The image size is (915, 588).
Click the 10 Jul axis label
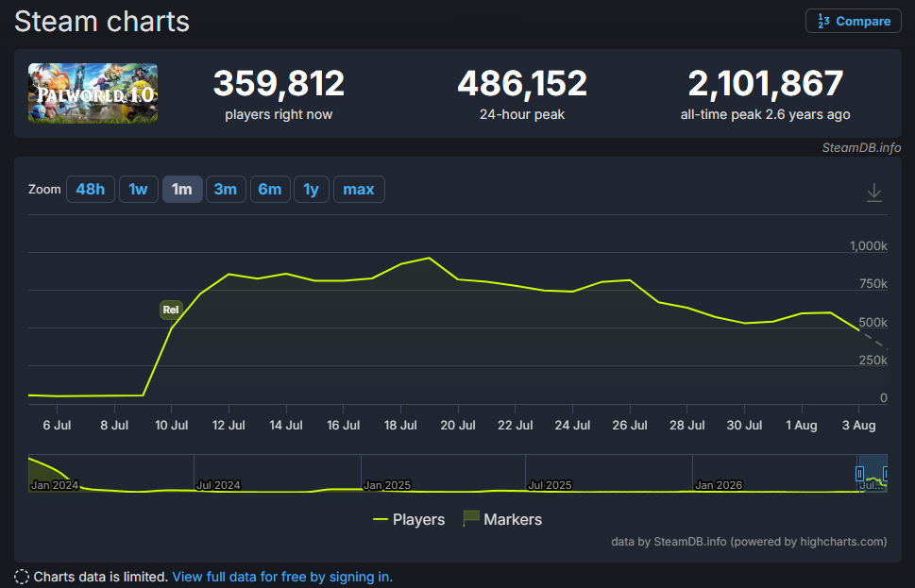[x=171, y=426]
